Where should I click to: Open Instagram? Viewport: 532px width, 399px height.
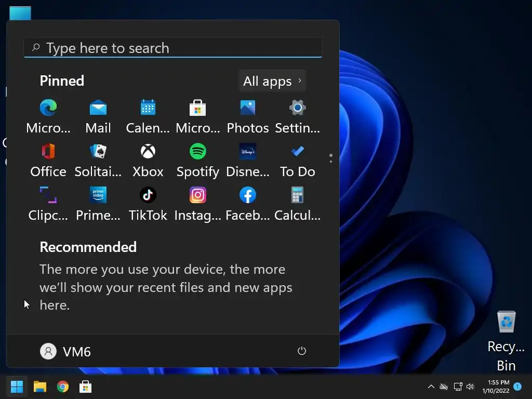(198, 204)
